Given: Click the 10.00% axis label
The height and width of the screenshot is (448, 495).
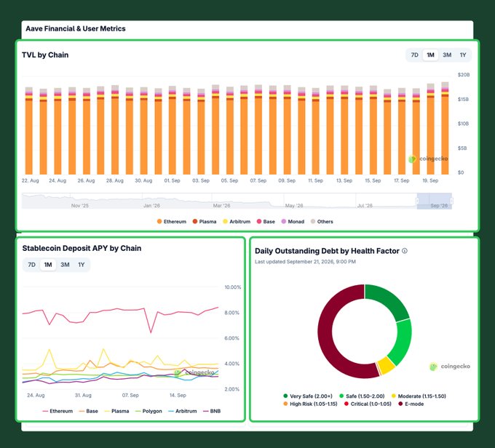Looking at the screenshot, I should (233, 287).
